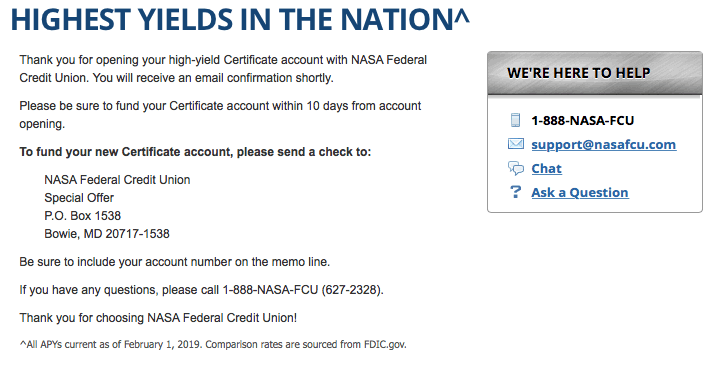
Task: Click the We're Here To Help header
Action: point(579,73)
